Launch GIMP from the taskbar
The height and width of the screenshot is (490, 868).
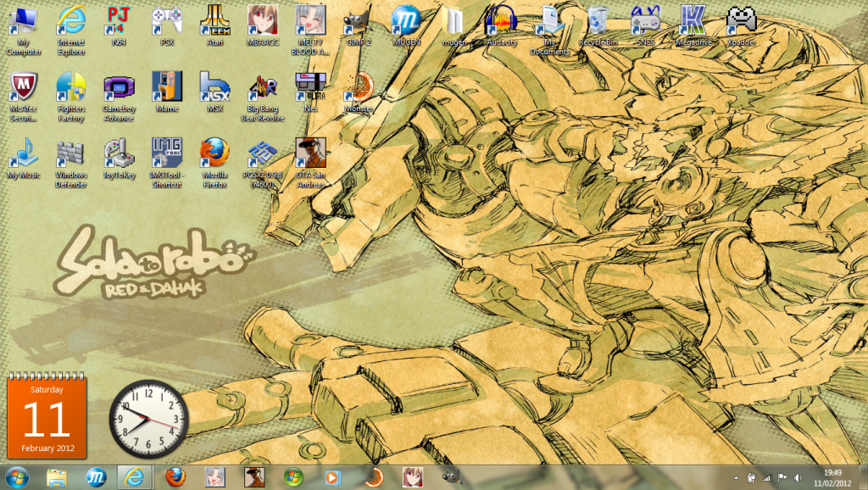pos(452,477)
